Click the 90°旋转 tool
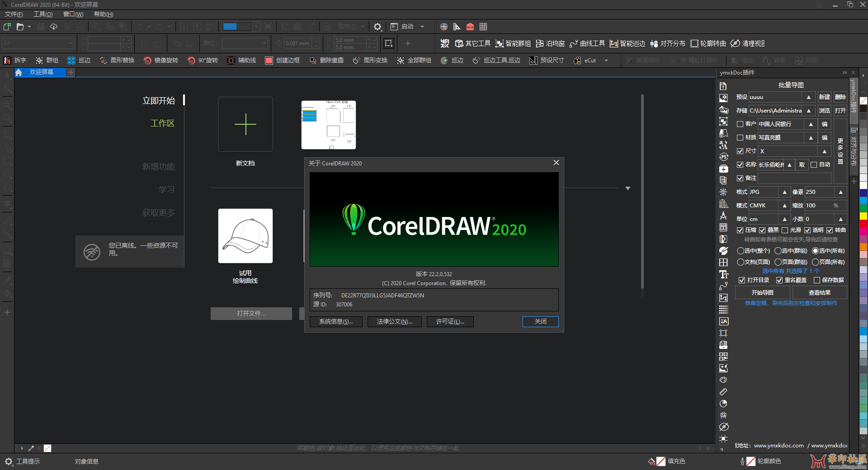The image size is (868, 470). pyautogui.click(x=203, y=60)
